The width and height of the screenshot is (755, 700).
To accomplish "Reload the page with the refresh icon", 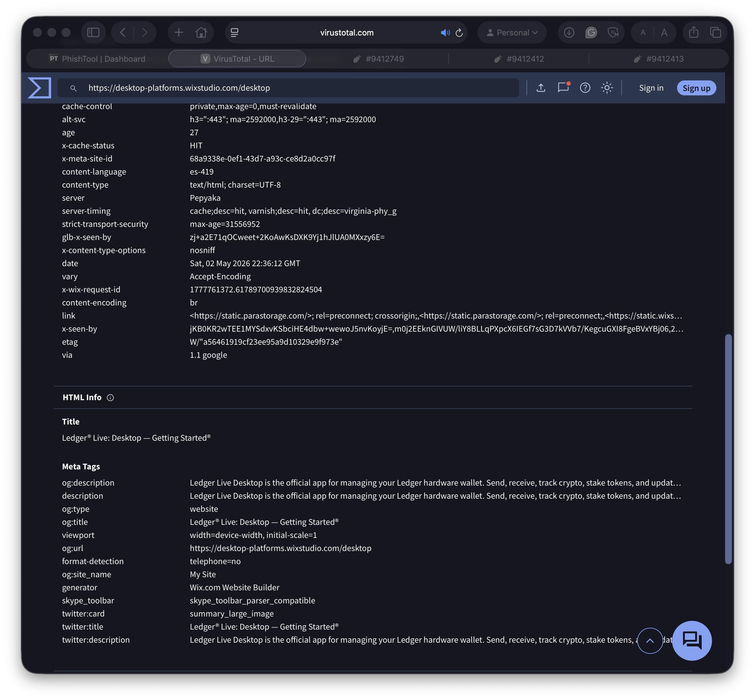I will [459, 33].
